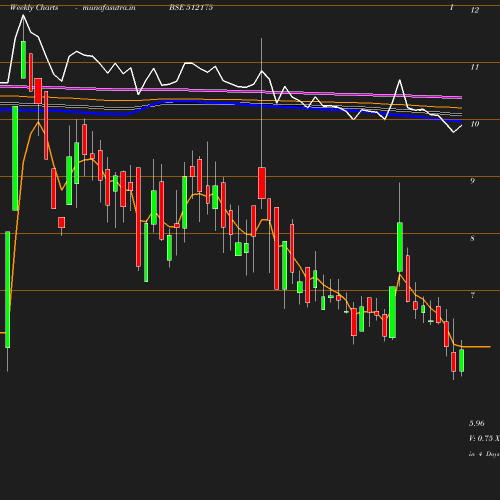Click the price axis label '12'
The image size is (500, 500).
[x=475, y=10]
